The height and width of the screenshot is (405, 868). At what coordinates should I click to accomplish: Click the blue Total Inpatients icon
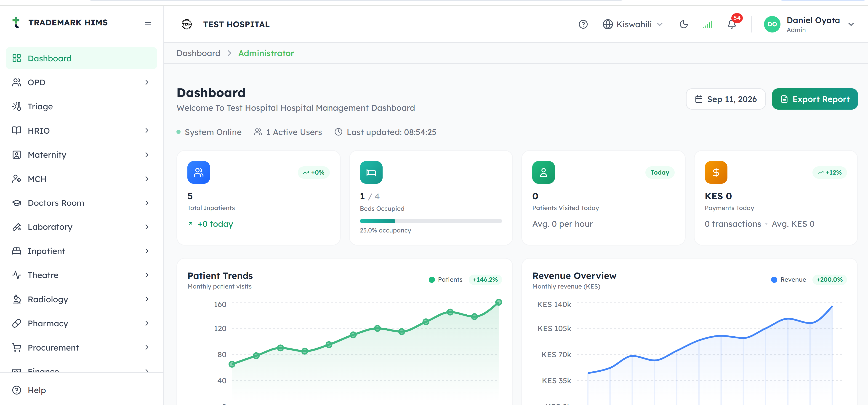(198, 172)
